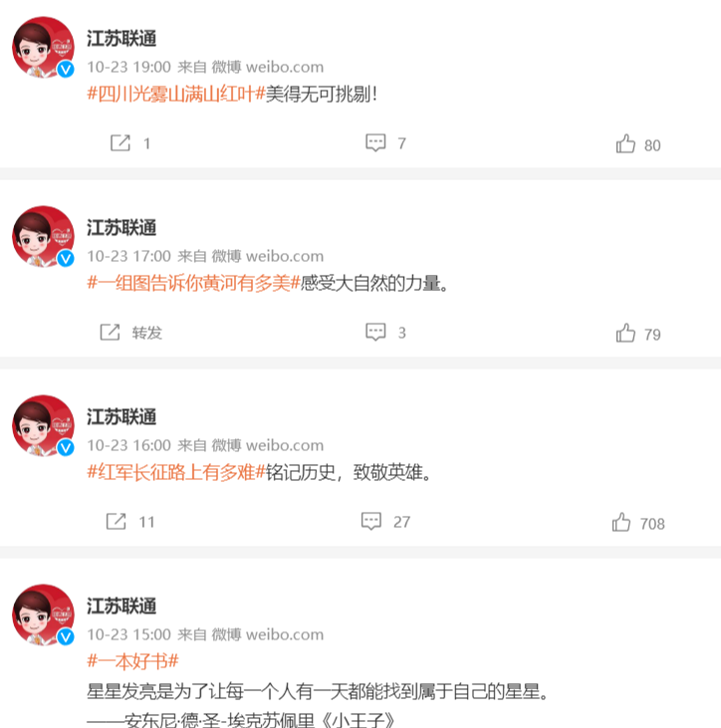The width and height of the screenshot is (721, 728).
Task: Click repost icon on 四川光雾山 post
Action: coord(120,143)
